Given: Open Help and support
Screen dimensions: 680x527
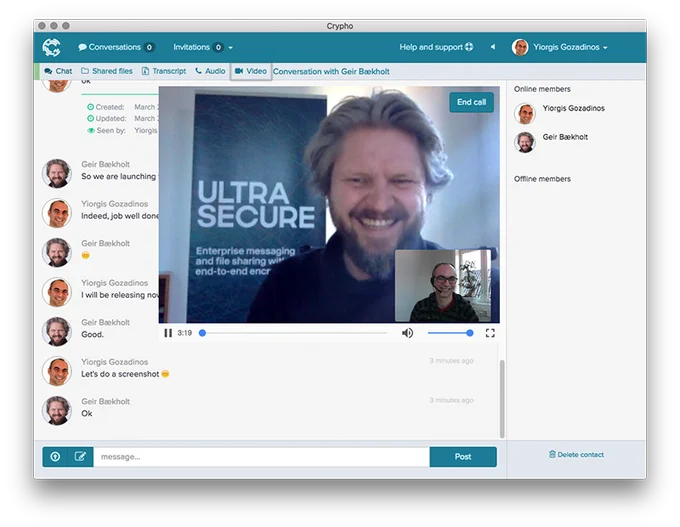Looking at the screenshot, I should pos(436,47).
